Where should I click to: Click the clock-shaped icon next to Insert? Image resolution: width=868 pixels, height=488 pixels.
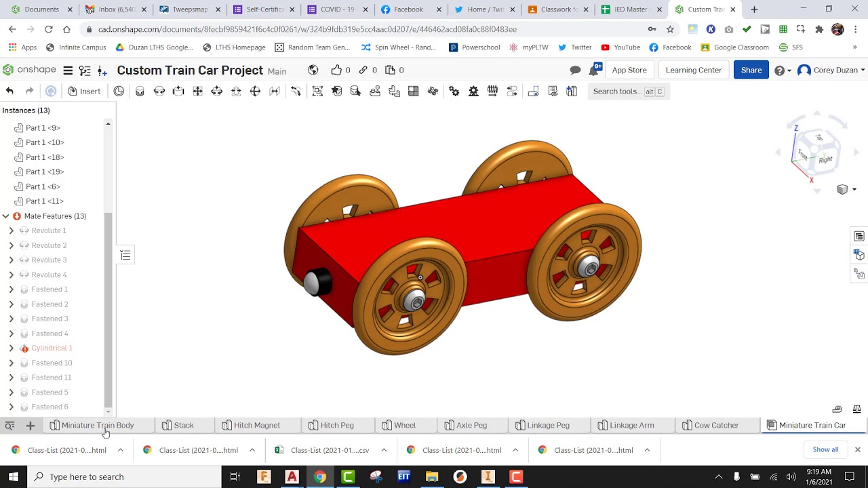point(119,91)
